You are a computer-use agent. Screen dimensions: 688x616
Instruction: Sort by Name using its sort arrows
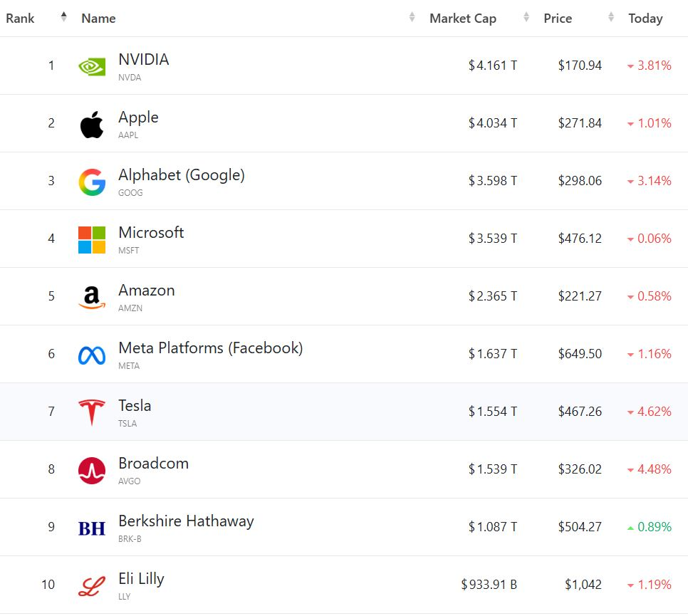pyautogui.click(x=412, y=18)
